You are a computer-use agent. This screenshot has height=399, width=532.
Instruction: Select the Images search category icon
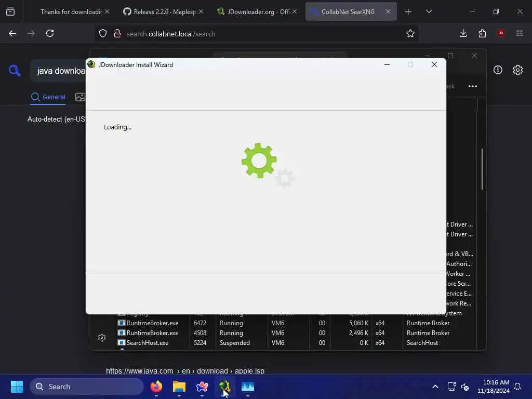[80, 97]
